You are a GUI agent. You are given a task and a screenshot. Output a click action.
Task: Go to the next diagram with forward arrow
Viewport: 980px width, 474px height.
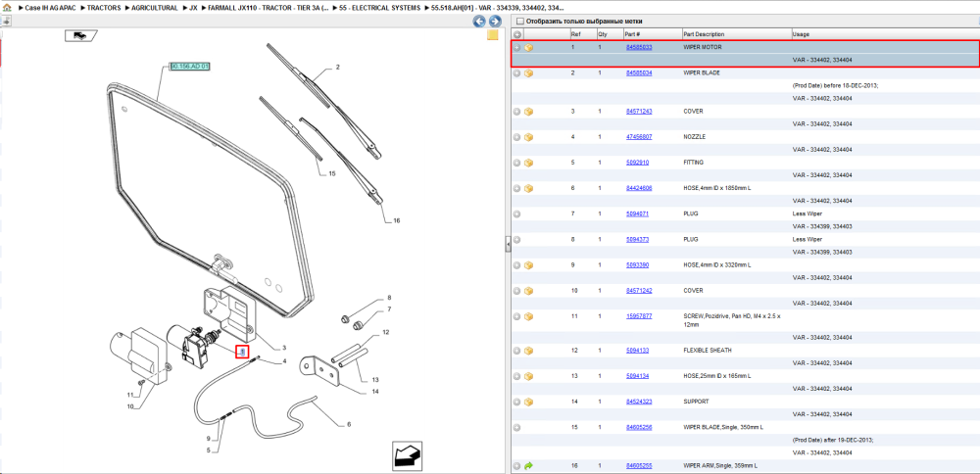494,22
